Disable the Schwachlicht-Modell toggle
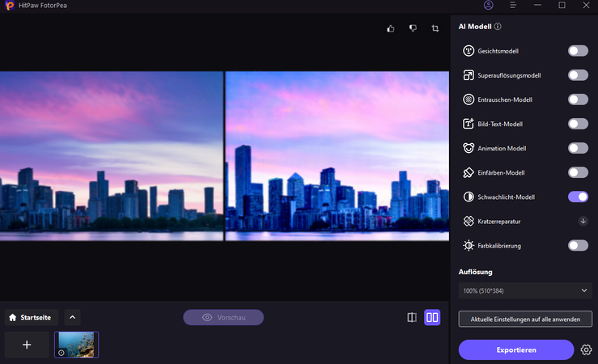This screenshot has height=364, width=598. (578, 197)
